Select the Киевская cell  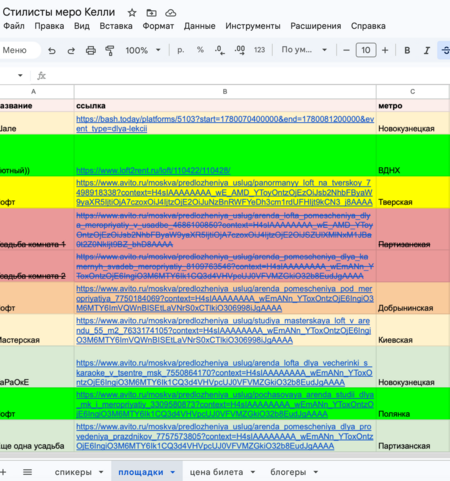pyautogui.click(x=413, y=330)
